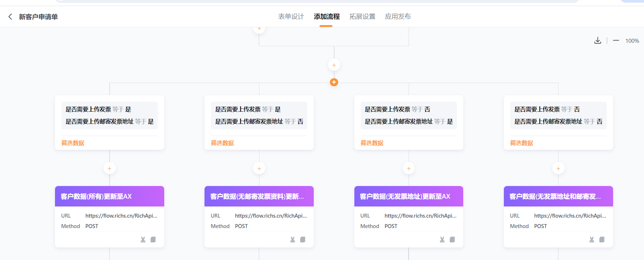Copy the 客户数据(所有)更新至AX node
This screenshot has width=644, height=260.
pyautogui.click(x=153, y=240)
